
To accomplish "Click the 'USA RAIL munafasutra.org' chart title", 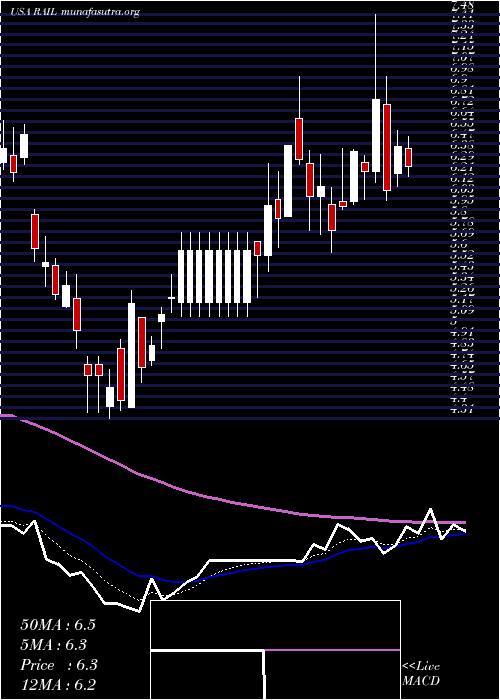I will (75, 12).
